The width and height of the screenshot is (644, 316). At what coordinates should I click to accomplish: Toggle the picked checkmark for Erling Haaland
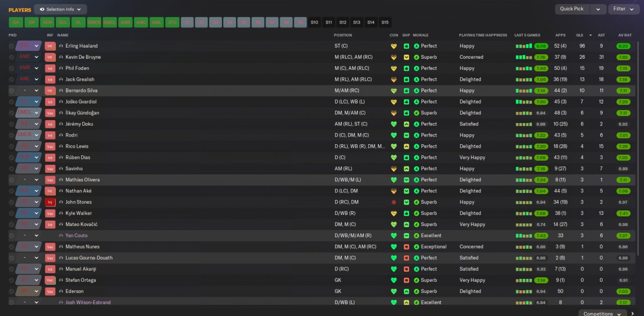click(12, 46)
